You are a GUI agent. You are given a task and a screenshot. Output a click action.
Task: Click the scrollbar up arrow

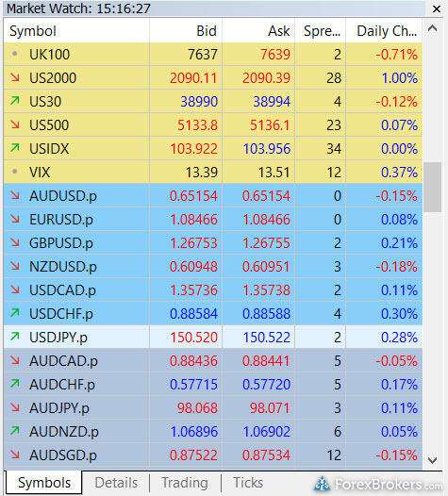click(432, 28)
